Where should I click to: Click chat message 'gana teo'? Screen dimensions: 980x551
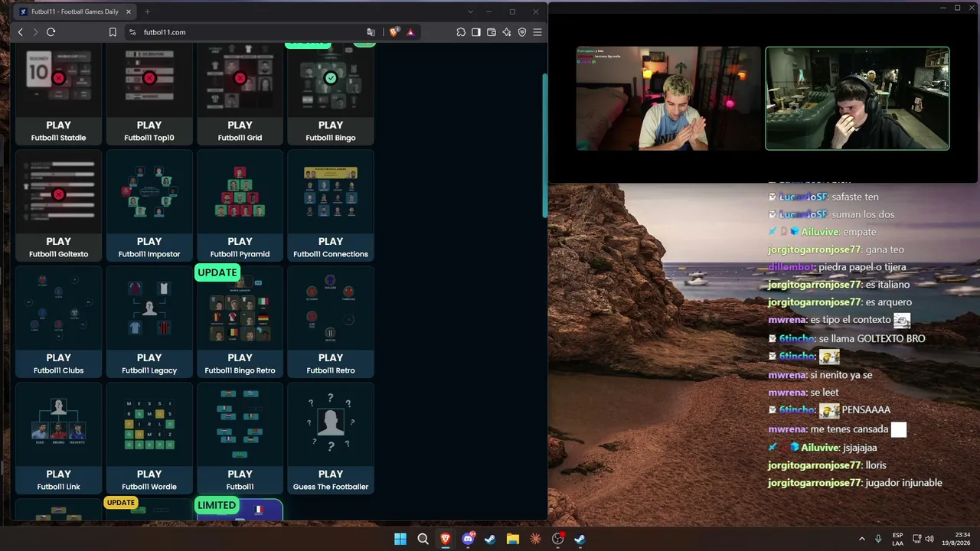[885, 249]
